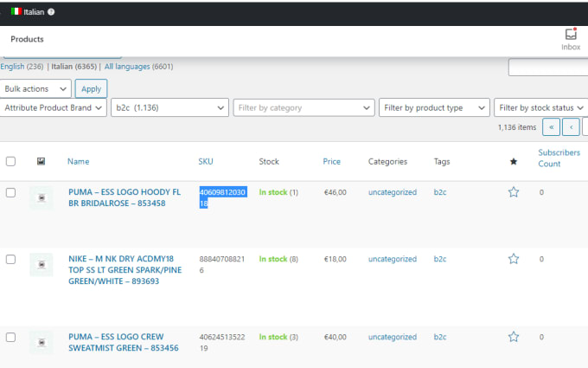This screenshot has width=588, height=368.
Task: Click the image column header icon
Action: pos(41,161)
